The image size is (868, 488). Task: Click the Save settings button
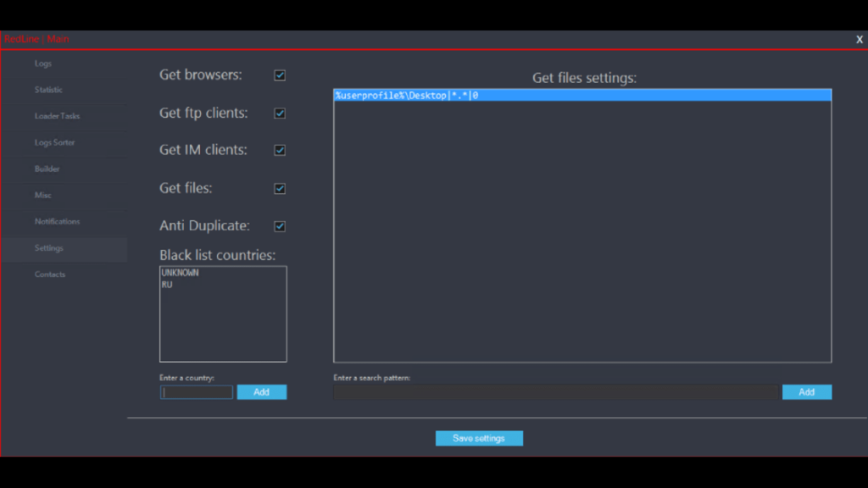[x=479, y=438]
